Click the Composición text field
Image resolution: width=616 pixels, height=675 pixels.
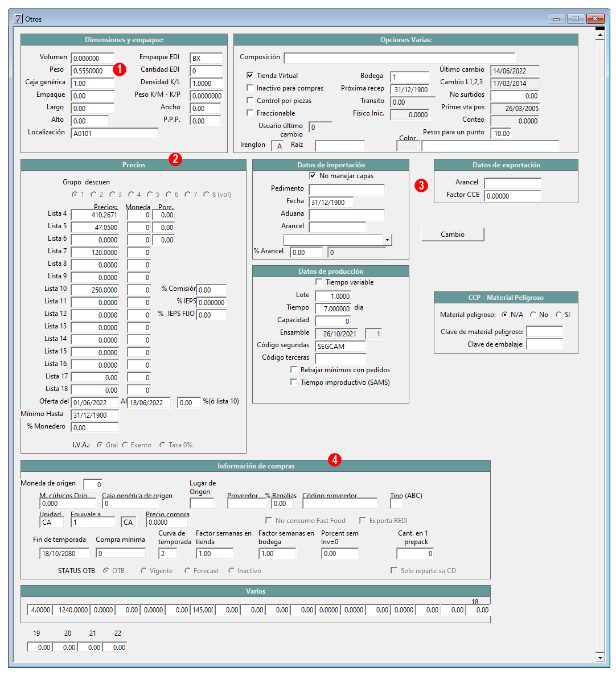click(x=399, y=58)
